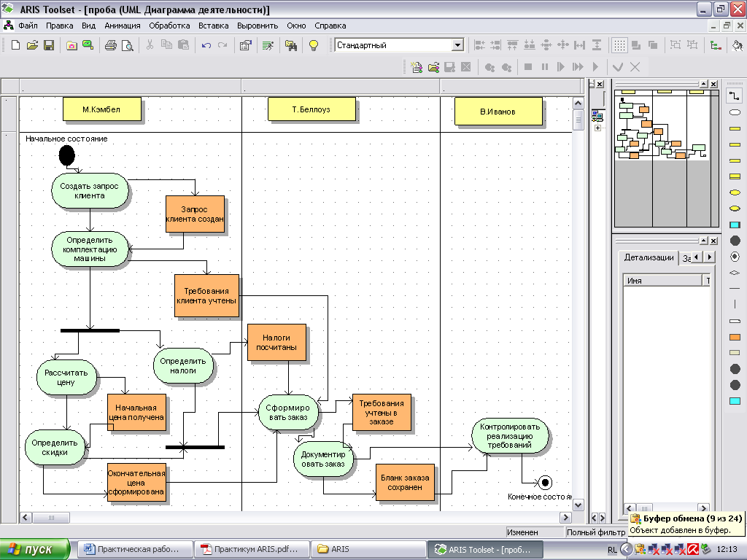
Task: Click the canvas vertical scrollbar down arrow
Action: pos(578,505)
